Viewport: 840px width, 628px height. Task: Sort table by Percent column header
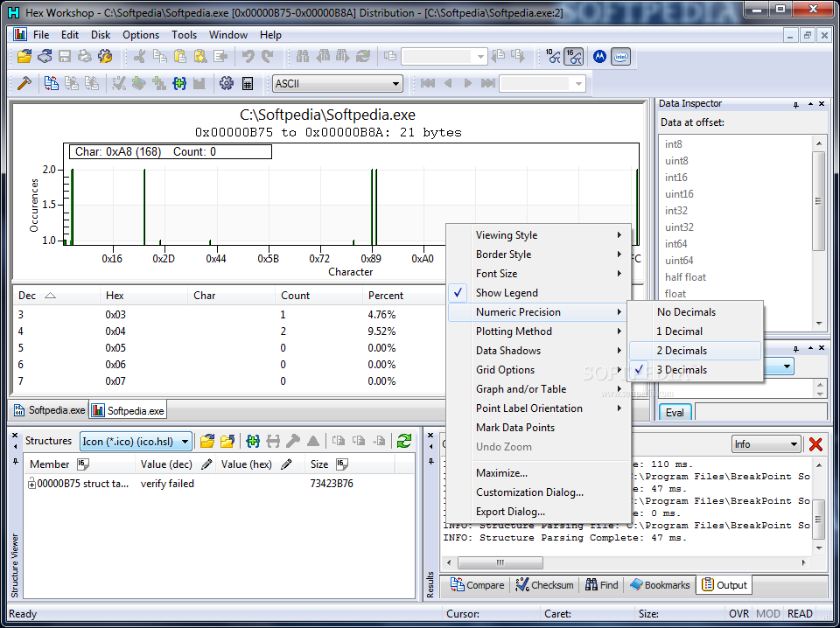pos(404,296)
